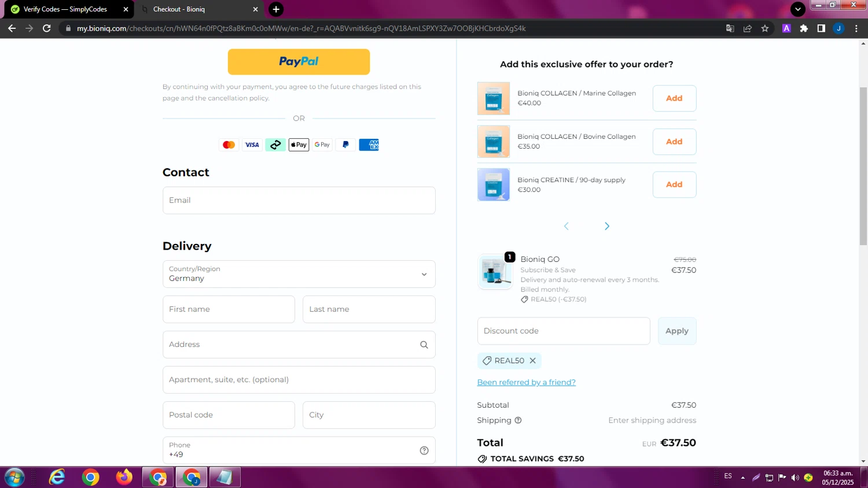Show next offers with right chevron

tap(607, 226)
